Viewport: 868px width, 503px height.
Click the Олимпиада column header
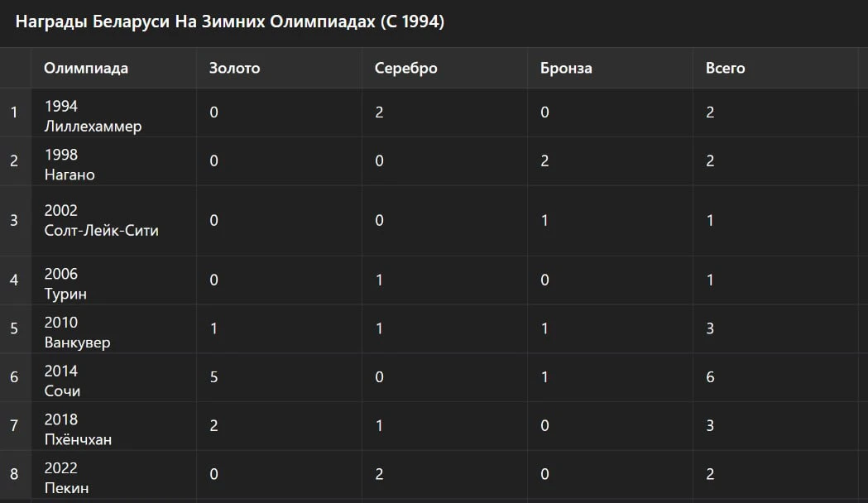pos(86,68)
